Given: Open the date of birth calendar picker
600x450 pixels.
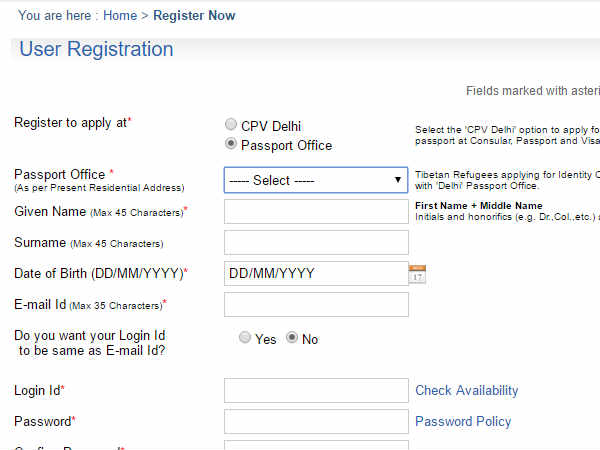Looking at the screenshot, I should pos(417,273).
